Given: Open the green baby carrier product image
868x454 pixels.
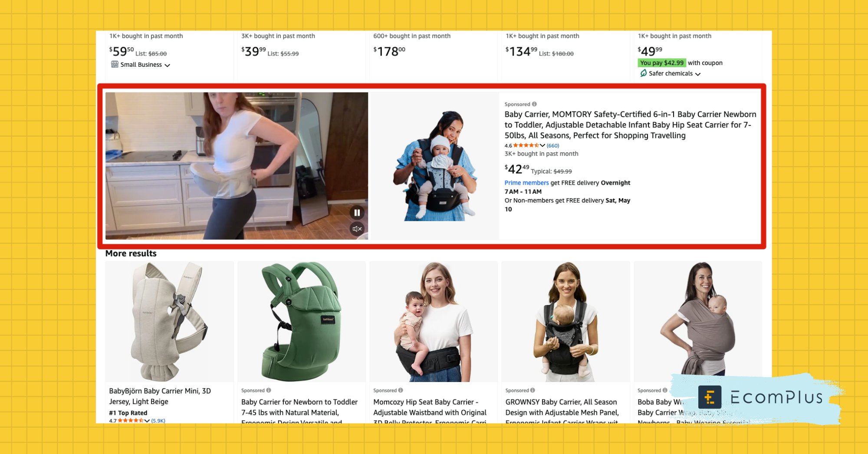Looking at the screenshot, I should coord(302,321).
